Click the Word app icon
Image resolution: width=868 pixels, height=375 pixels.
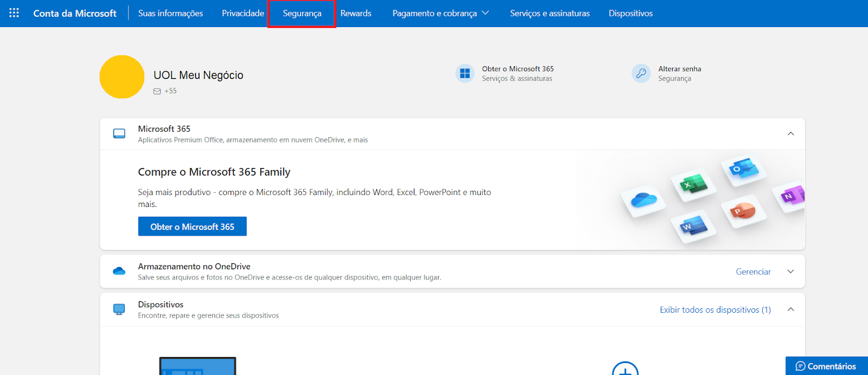coord(693,227)
